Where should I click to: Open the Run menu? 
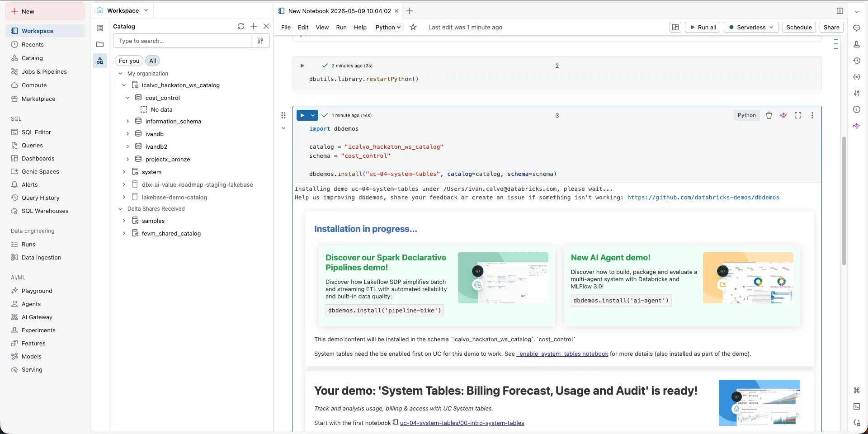coord(341,27)
